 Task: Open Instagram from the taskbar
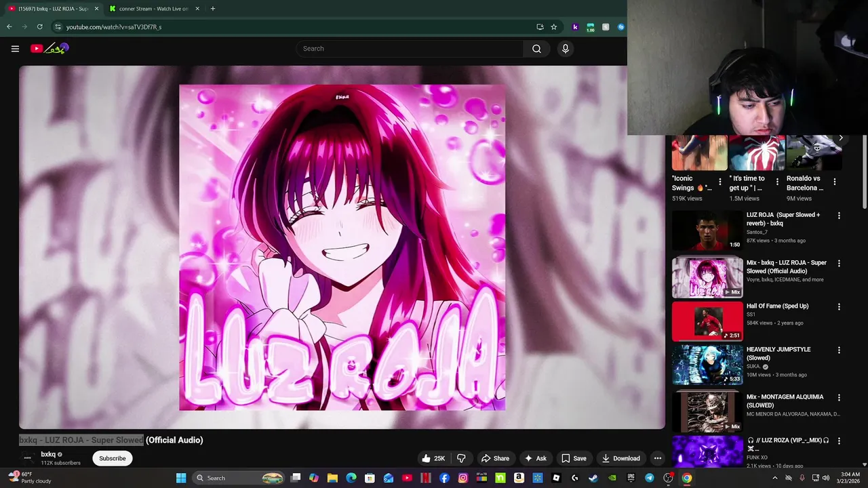pyautogui.click(x=463, y=478)
